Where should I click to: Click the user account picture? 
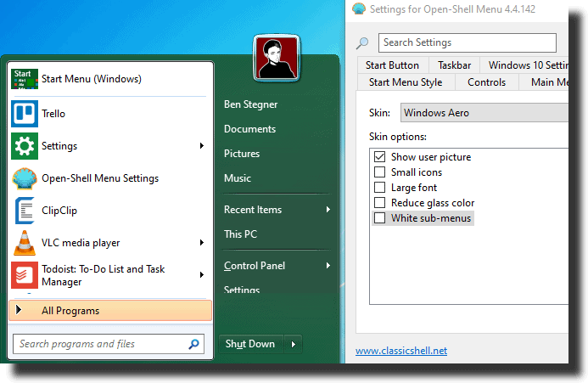277,59
